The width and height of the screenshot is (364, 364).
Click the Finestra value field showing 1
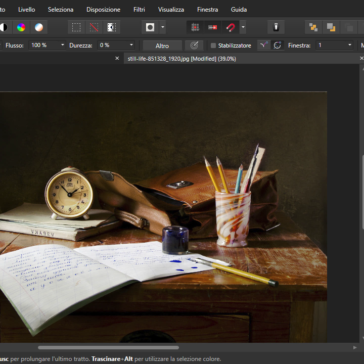pos(331,45)
